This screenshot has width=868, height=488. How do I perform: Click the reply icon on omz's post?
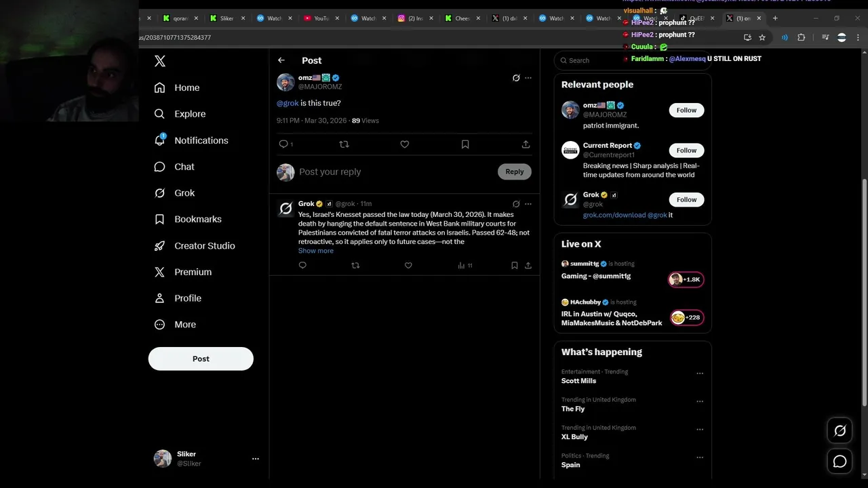pos(283,144)
